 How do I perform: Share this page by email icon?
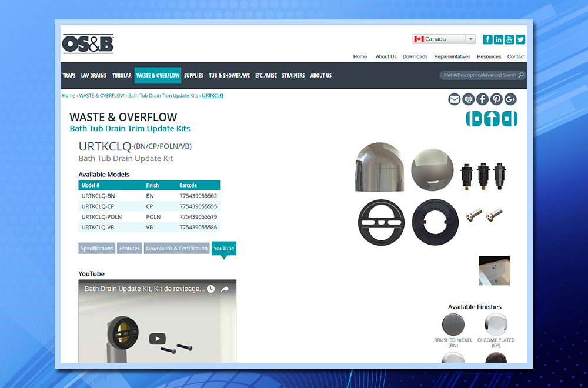(x=454, y=99)
